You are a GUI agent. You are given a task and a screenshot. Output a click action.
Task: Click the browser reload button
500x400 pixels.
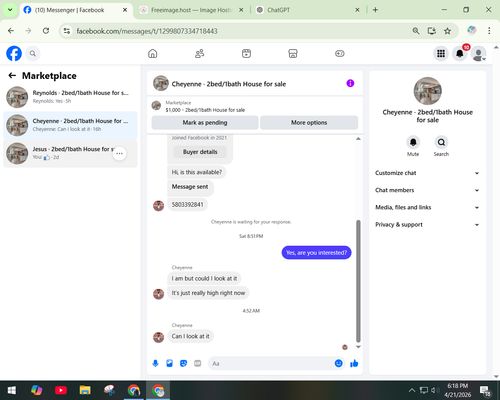46,31
